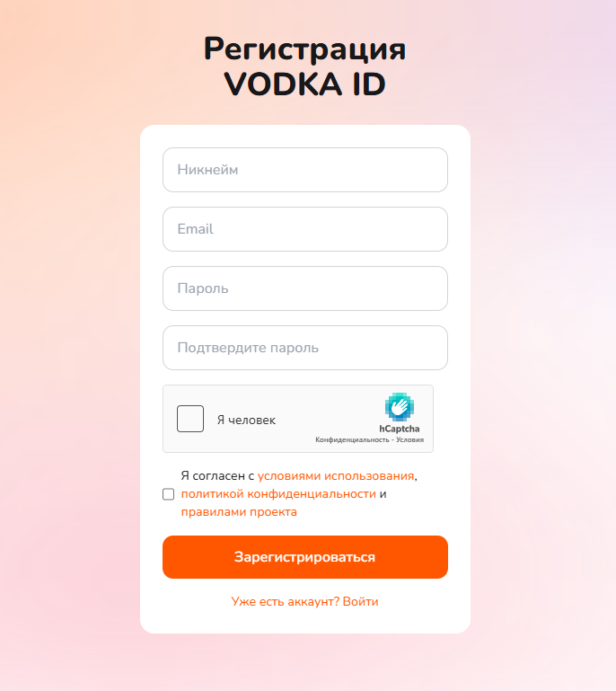Screen dimensions: 616x691
Task: Click into the Email field
Action: [x=304, y=229]
